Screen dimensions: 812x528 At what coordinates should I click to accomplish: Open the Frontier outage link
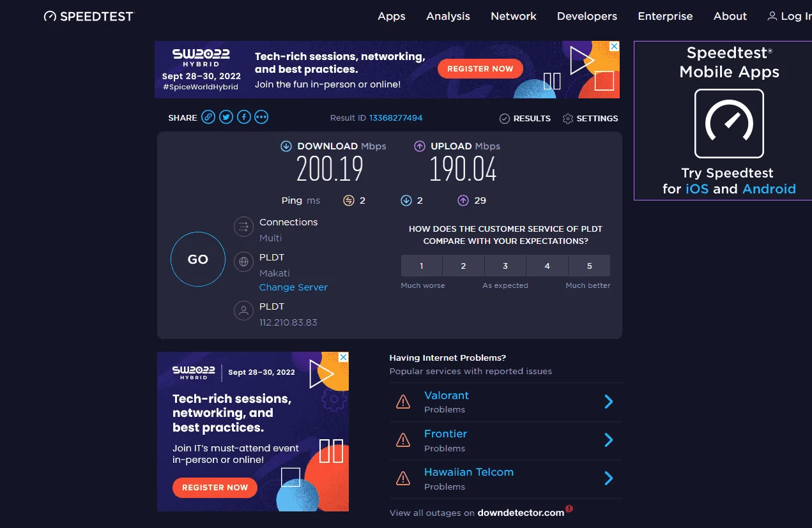click(x=445, y=434)
